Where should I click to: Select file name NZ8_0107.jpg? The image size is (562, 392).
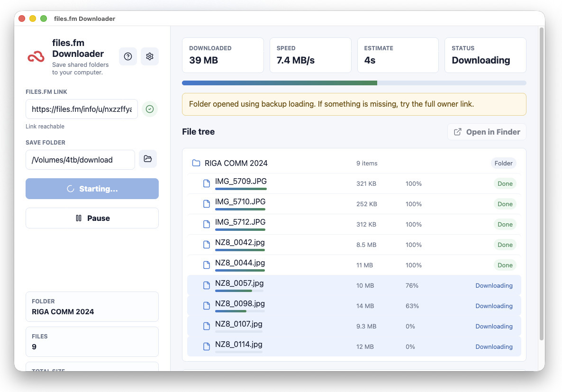point(239,324)
